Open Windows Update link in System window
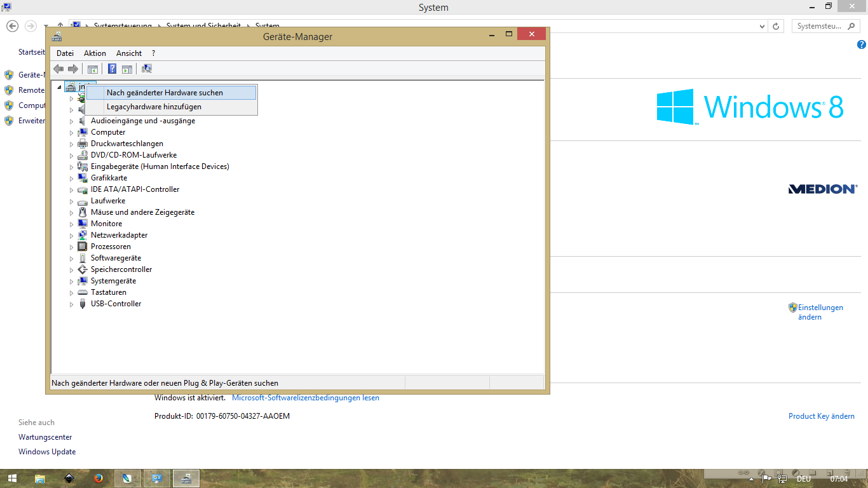This screenshot has width=868, height=488. pyautogui.click(x=47, y=452)
